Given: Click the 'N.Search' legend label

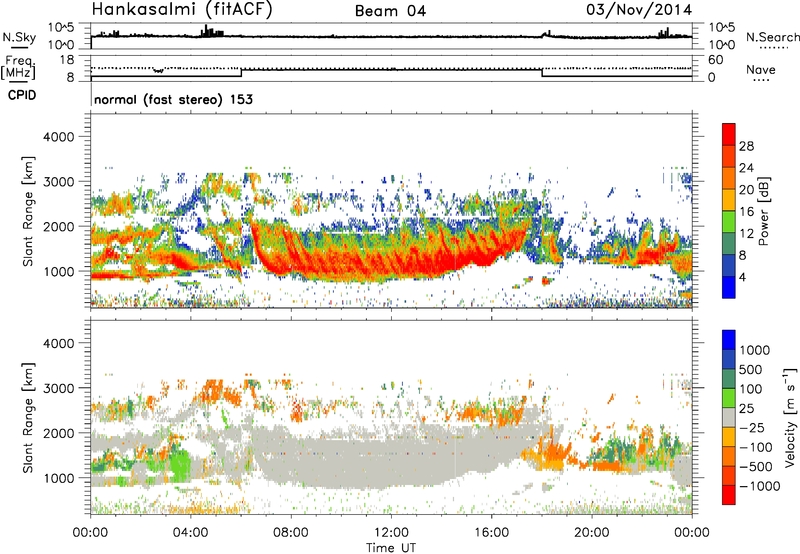Looking at the screenshot, I should tap(772, 37).
